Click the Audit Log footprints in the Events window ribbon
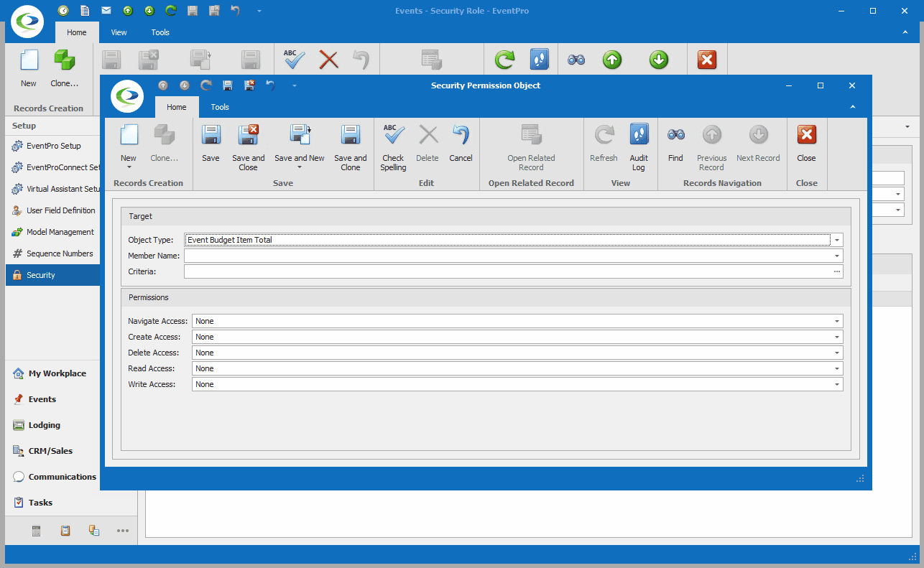Image resolution: width=924 pixels, height=568 pixels. 540,60
